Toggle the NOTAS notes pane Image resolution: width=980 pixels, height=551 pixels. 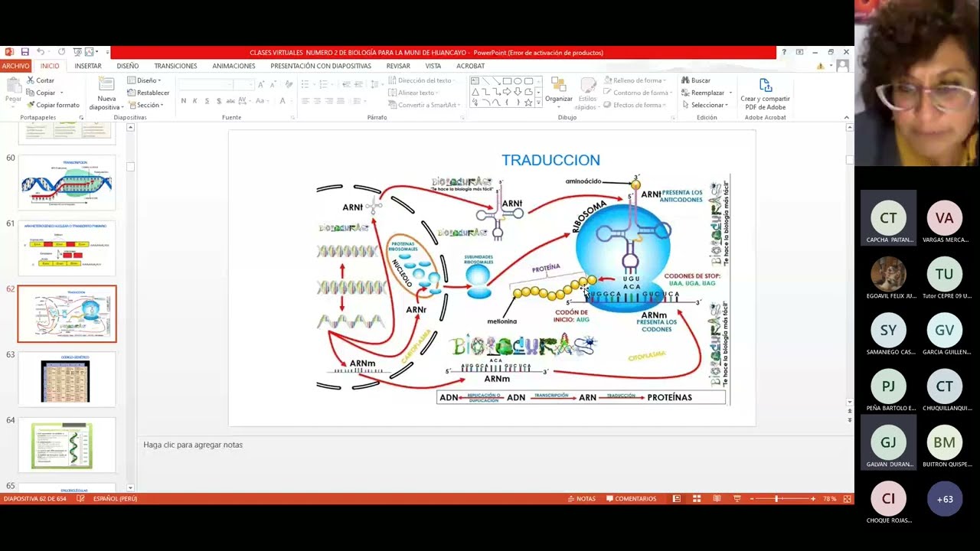pos(582,498)
